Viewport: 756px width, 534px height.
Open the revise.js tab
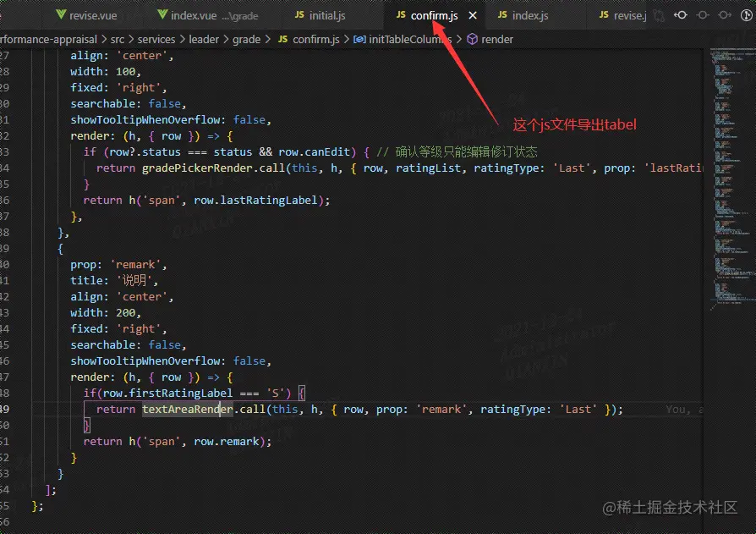(622, 15)
